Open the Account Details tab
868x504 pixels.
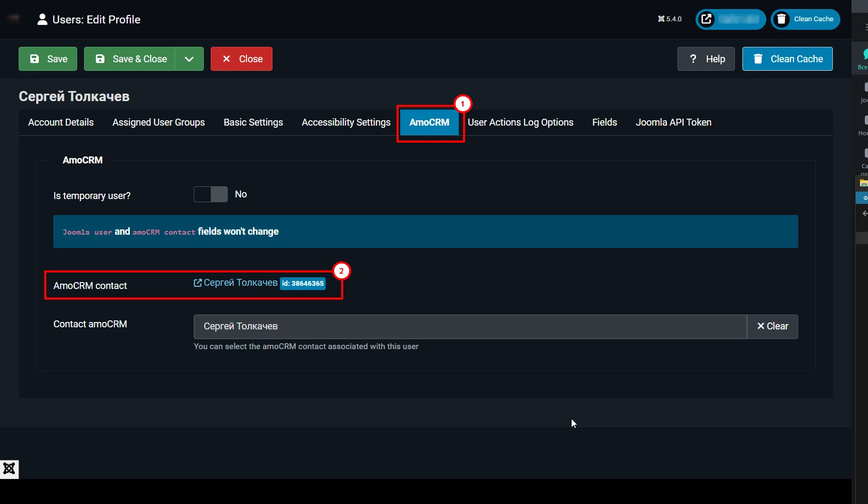point(61,122)
